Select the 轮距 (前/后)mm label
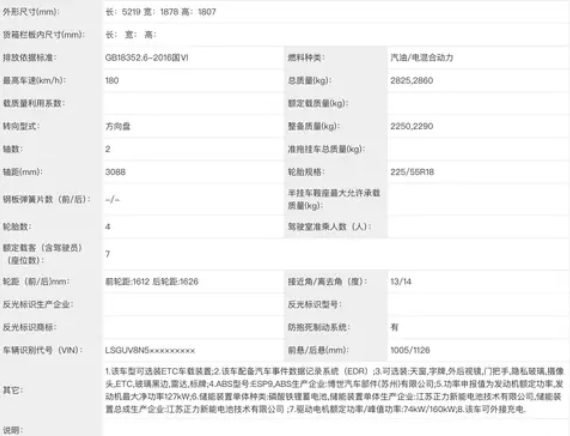Viewport: 570px width, 436px height. 36,281
